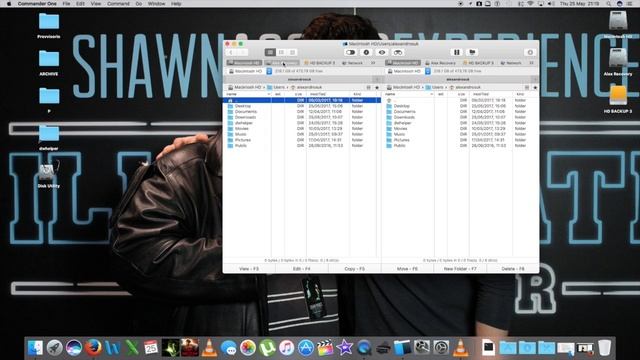The width and height of the screenshot is (640, 360).
Task: Select Downloads folder in left panel
Action: pyautogui.click(x=302, y=117)
